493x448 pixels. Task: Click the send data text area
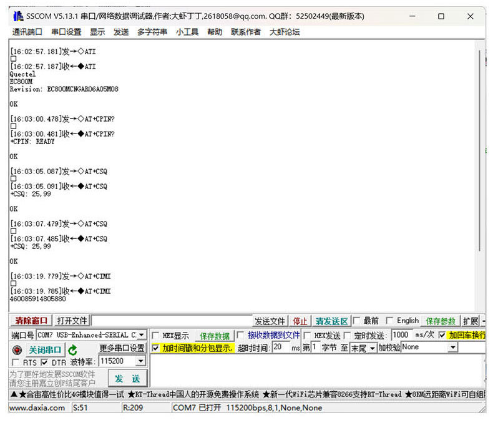(x=317, y=370)
